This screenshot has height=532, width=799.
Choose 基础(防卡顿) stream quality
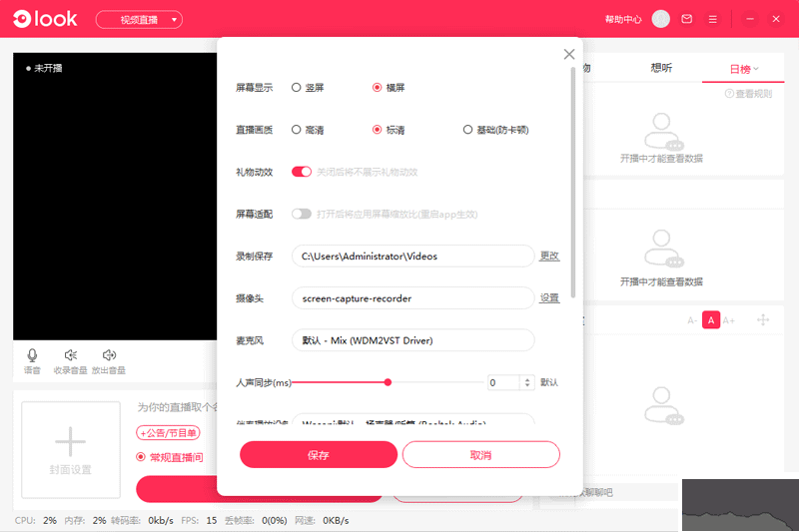coord(495,130)
